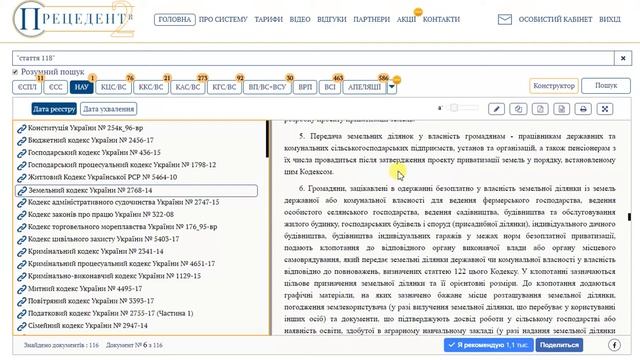Image resolution: width=640 pixels, height=360 pixels.
Task: Click the Прецедент logo
Action: click(x=73, y=20)
